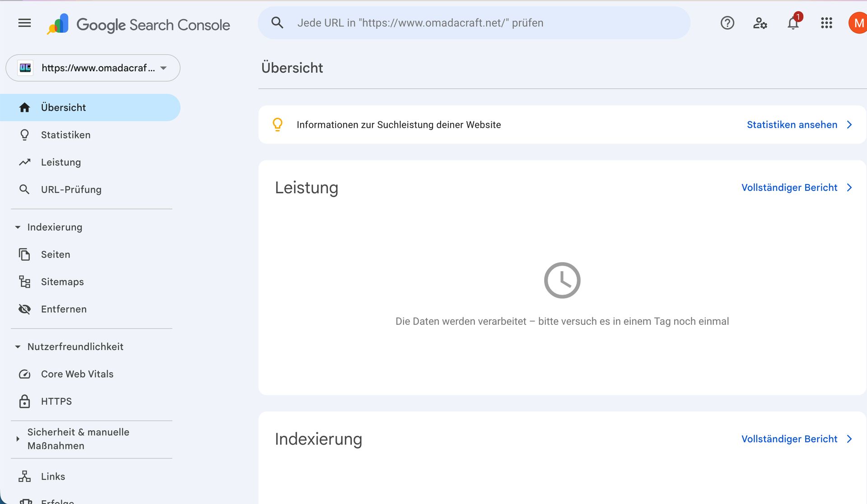Open user and settings management icon
The height and width of the screenshot is (504, 867).
pos(760,23)
